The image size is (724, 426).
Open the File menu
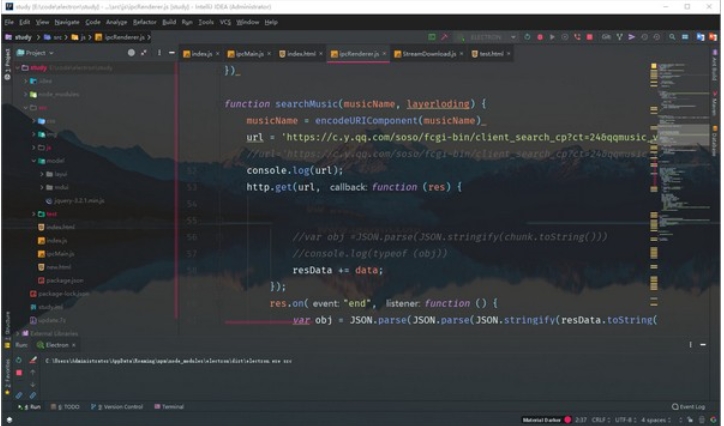click(x=9, y=22)
